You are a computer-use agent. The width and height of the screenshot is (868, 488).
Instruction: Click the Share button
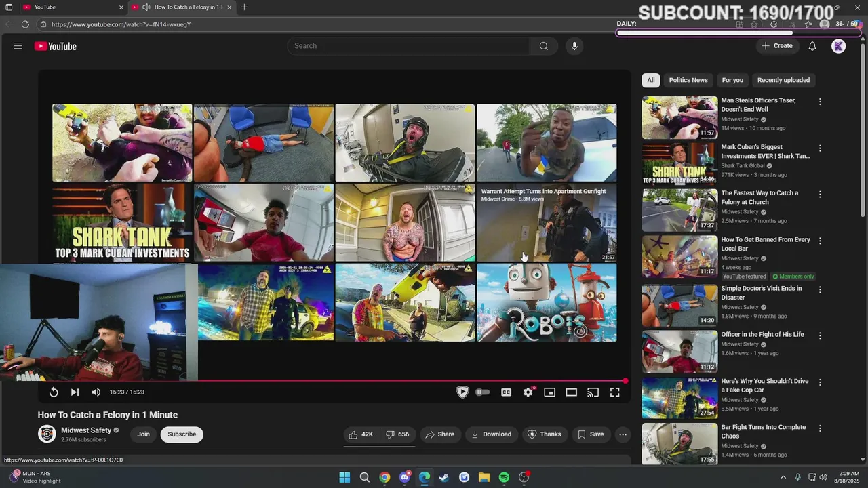click(439, 434)
